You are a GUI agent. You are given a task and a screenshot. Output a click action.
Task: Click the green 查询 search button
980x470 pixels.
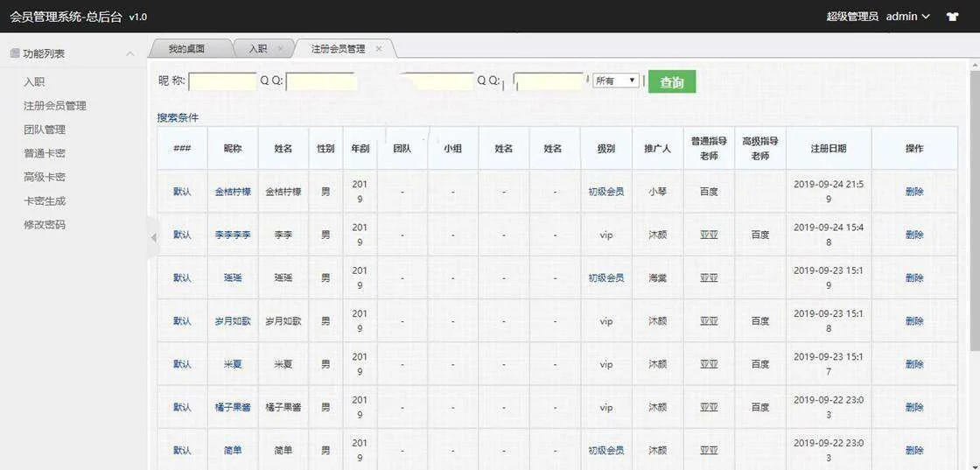coord(671,82)
